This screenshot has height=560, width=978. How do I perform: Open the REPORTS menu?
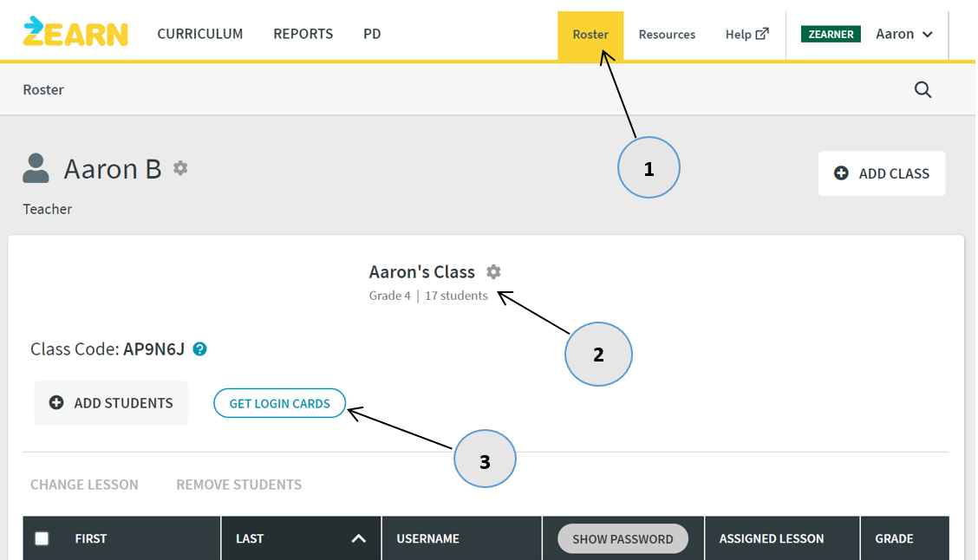point(303,34)
